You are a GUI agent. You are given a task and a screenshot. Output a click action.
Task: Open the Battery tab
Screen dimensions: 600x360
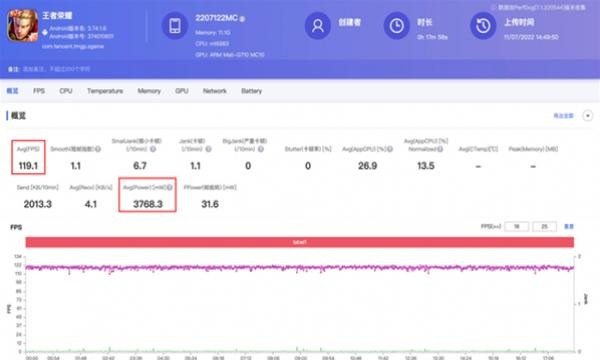pyautogui.click(x=251, y=91)
